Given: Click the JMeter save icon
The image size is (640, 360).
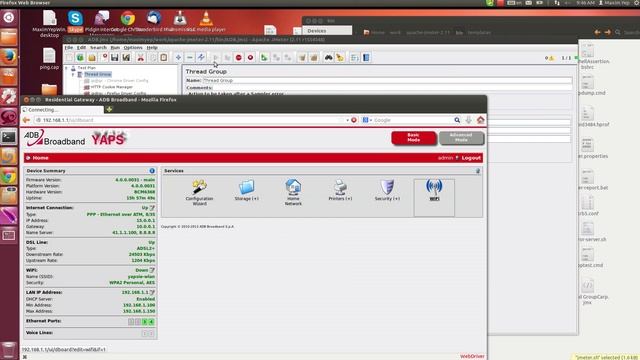Looking at the screenshot, I should 115,58.
